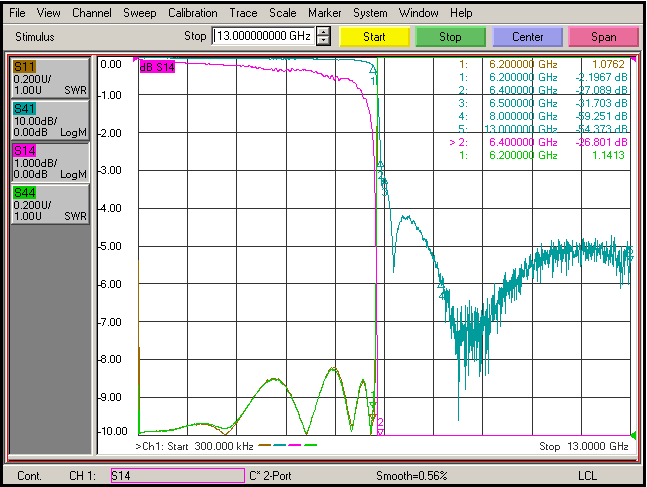Click the S14 status bar field
The height and width of the screenshot is (487, 647).
click(x=178, y=475)
